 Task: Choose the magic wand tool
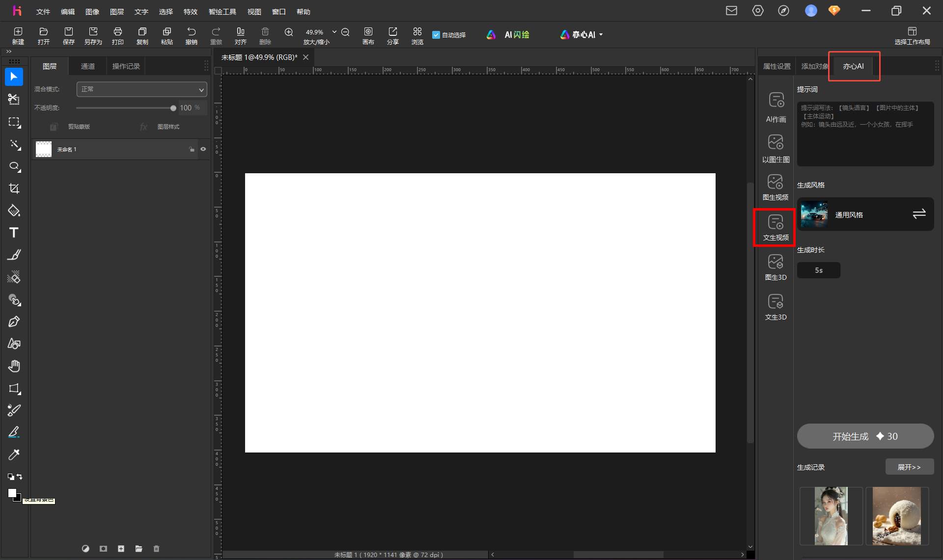pyautogui.click(x=15, y=145)
